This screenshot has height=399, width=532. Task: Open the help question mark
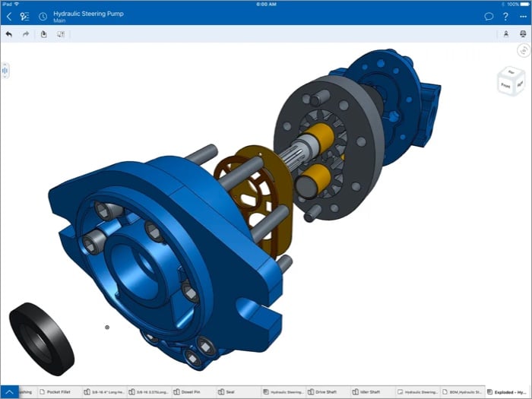505,16
